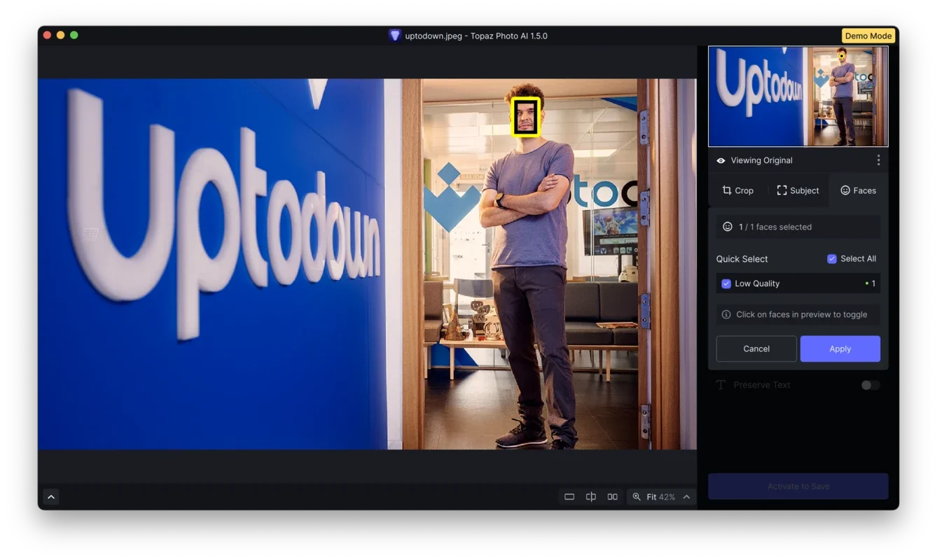Open the three-dot options menu
Viewport: 937px width, 560px height.
tap(878, 160)
